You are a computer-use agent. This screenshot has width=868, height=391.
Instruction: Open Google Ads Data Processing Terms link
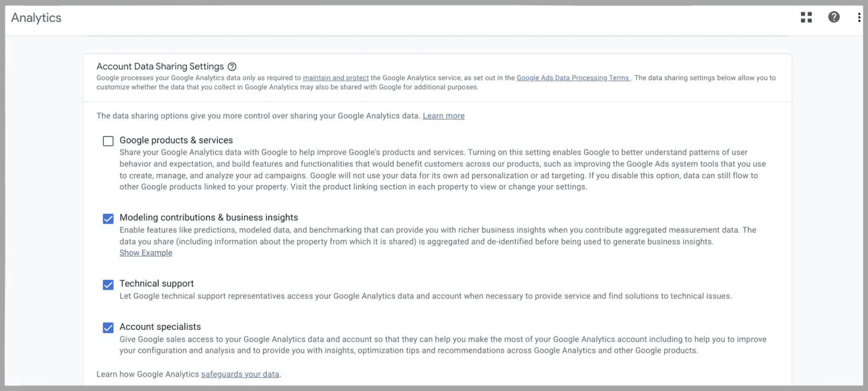(x=572, y=78)
